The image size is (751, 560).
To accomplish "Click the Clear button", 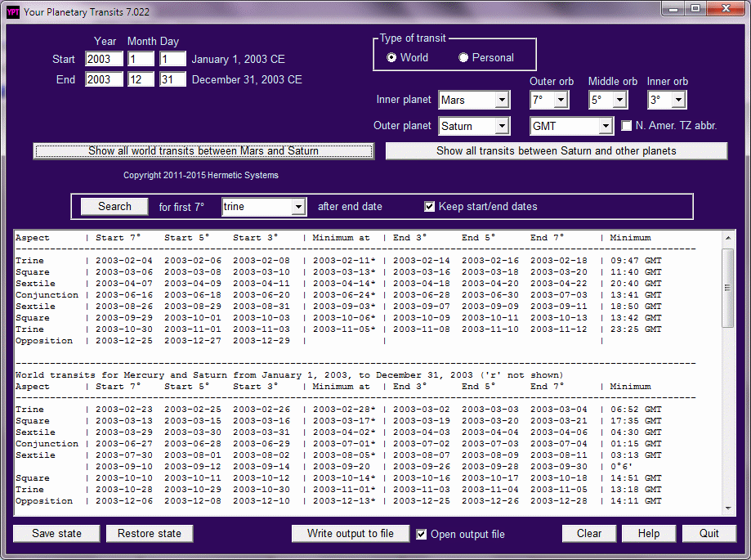I will 589,534.
